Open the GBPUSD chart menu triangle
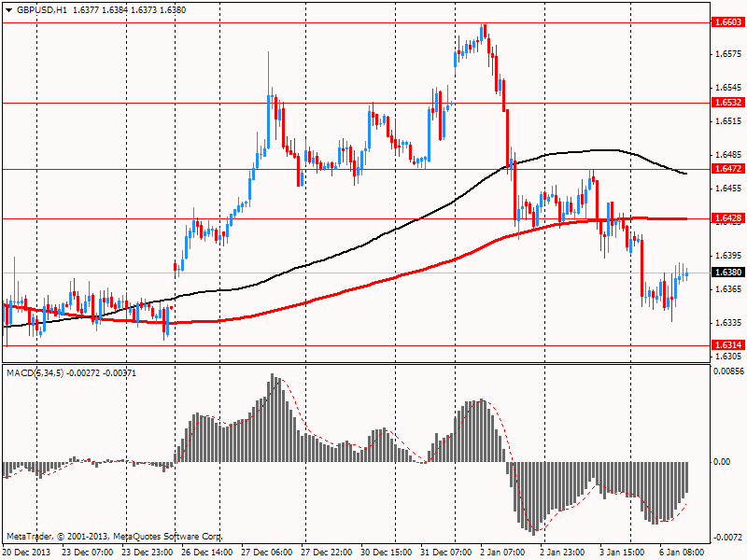This screenshot has width=747, height=560. point(9,10)
